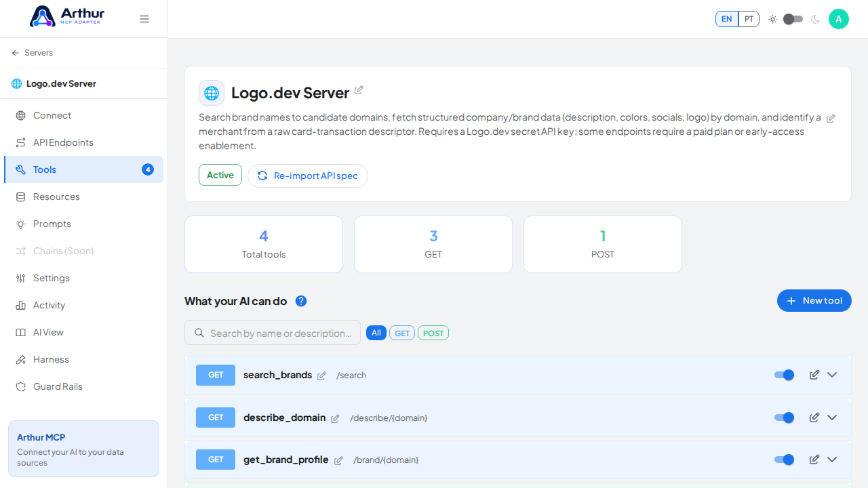Select the Tools menu item
Viewport: 868px width, 488px height.
(83, 169)
